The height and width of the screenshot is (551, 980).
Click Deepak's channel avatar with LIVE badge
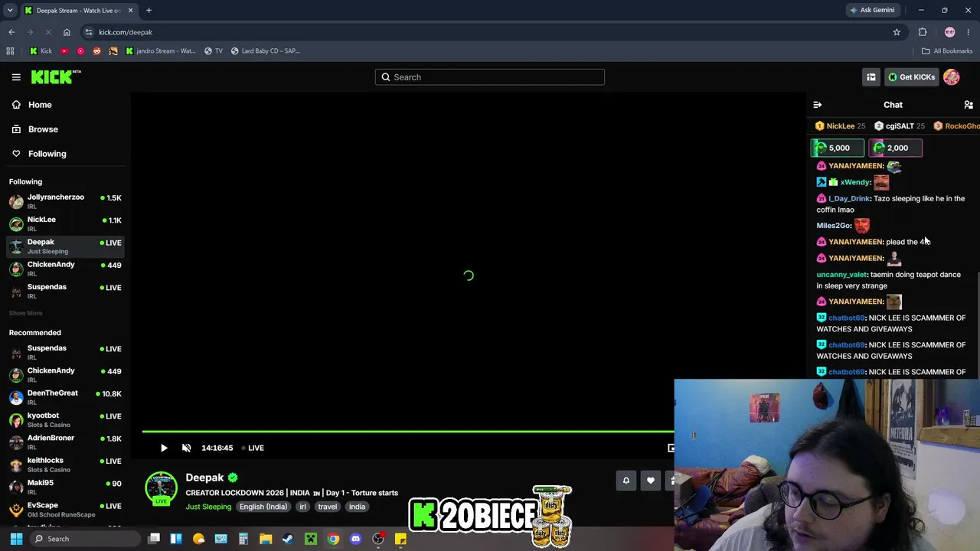coord(161,490)
